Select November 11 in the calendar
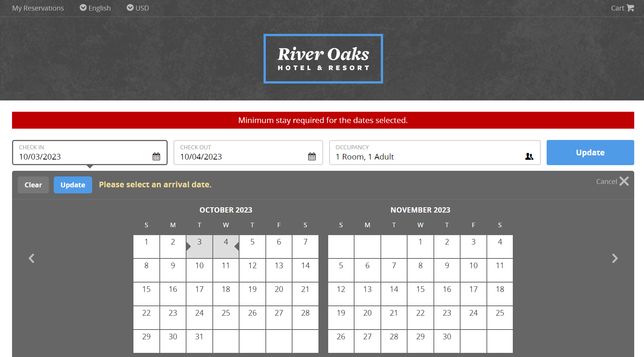Screen dimensions: 644x357 pyautogui.click(x=500, y=270)
